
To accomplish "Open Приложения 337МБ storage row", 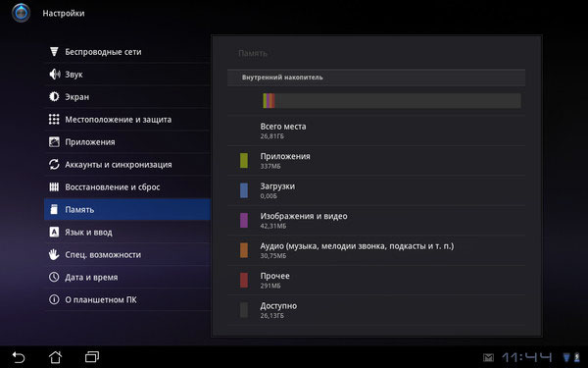I will tap(376, 161).
